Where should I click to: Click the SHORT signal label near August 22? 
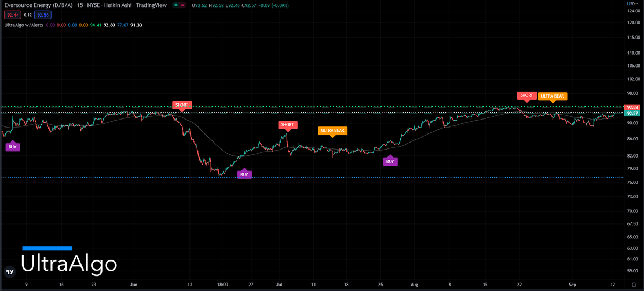[x=526, y=95]
